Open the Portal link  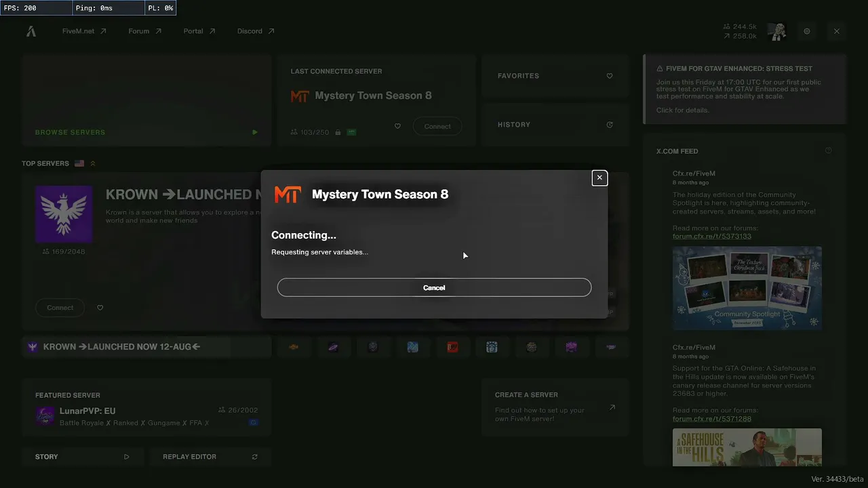(199, 31)
